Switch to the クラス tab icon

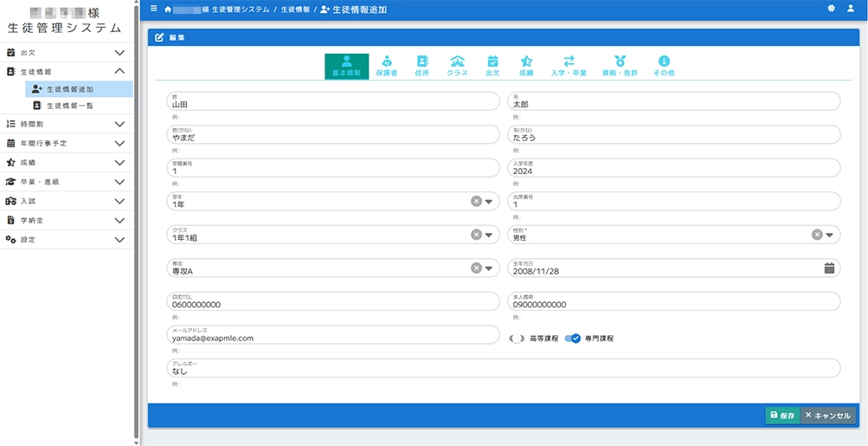click(457, 61)
